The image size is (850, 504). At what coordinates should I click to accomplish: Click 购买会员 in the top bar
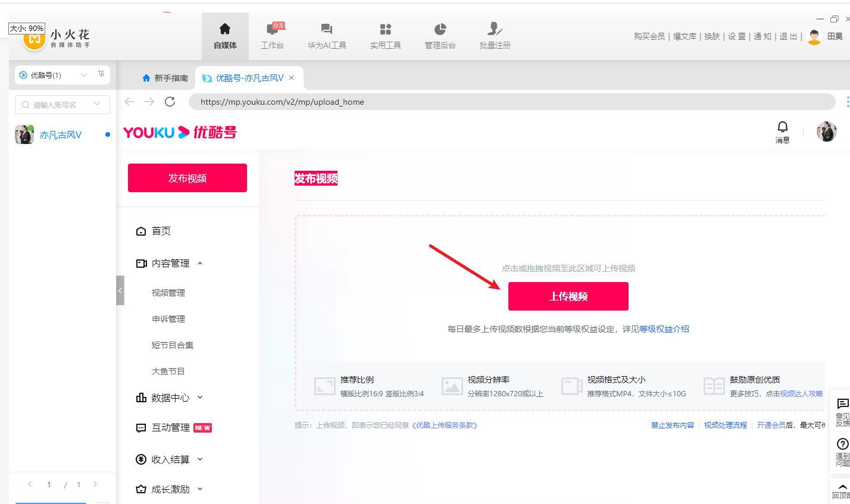[x=649, y=36]
